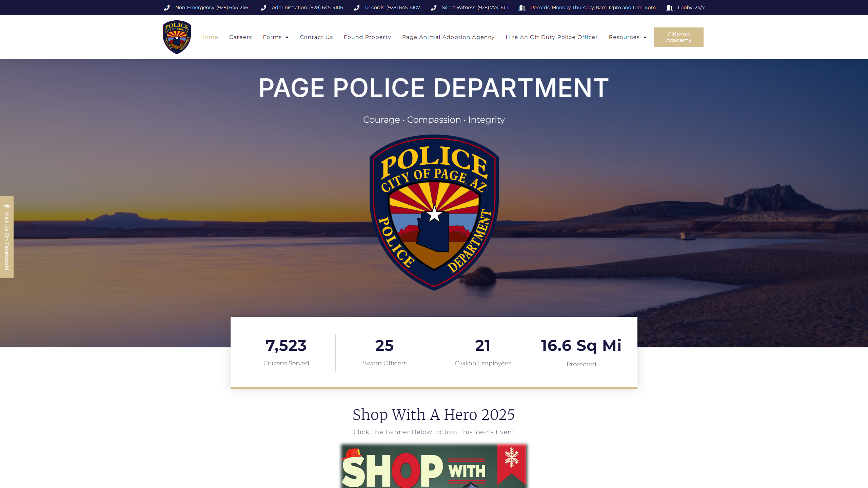868x488 pixels.
Task: Click the door icon beside Lobby 24/7
Action: coord(669,7)
